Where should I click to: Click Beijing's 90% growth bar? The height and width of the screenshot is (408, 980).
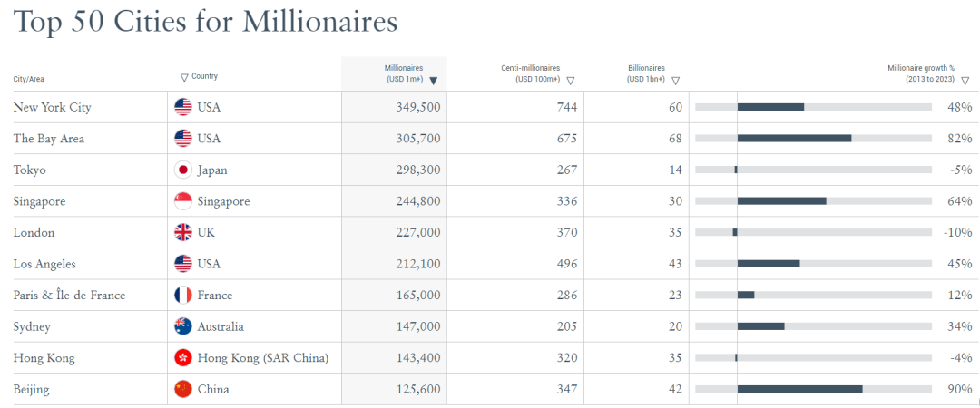799,389
